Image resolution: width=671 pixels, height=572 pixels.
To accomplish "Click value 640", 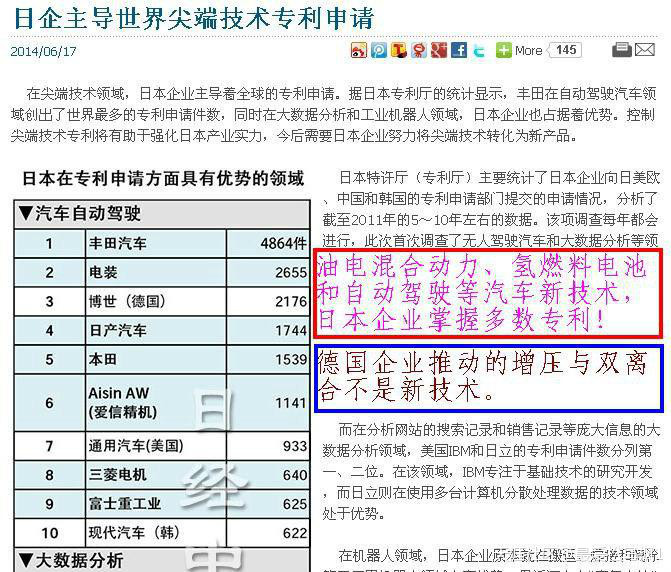I will click(x=295, y=475).
